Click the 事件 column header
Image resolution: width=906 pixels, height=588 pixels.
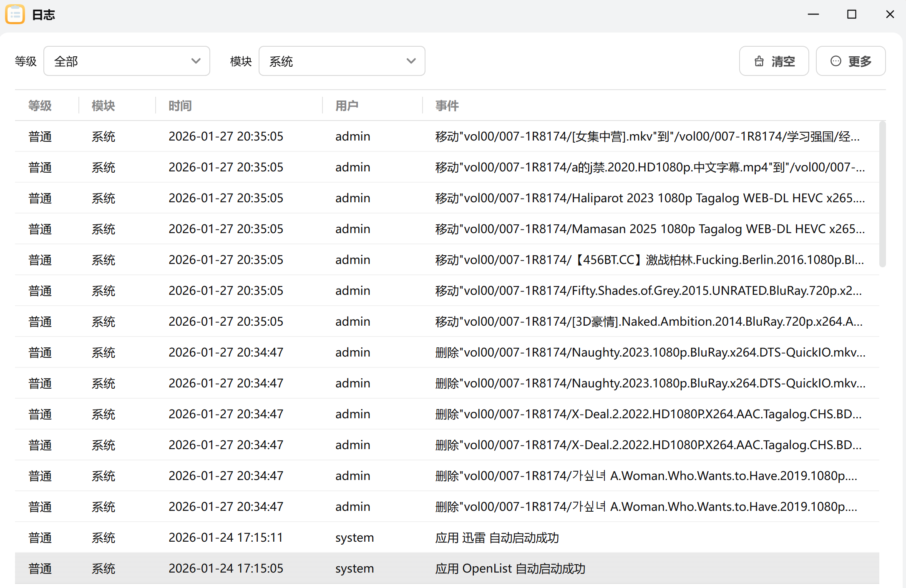click(447, 106)
